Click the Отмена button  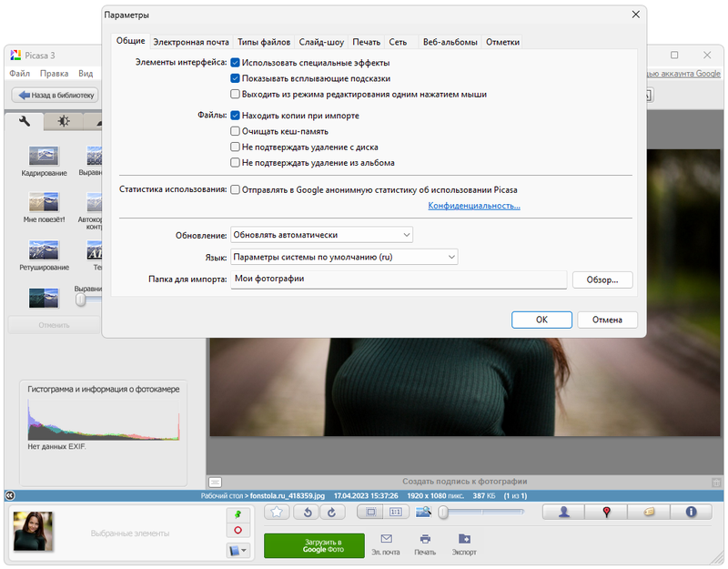click(607, 320)
